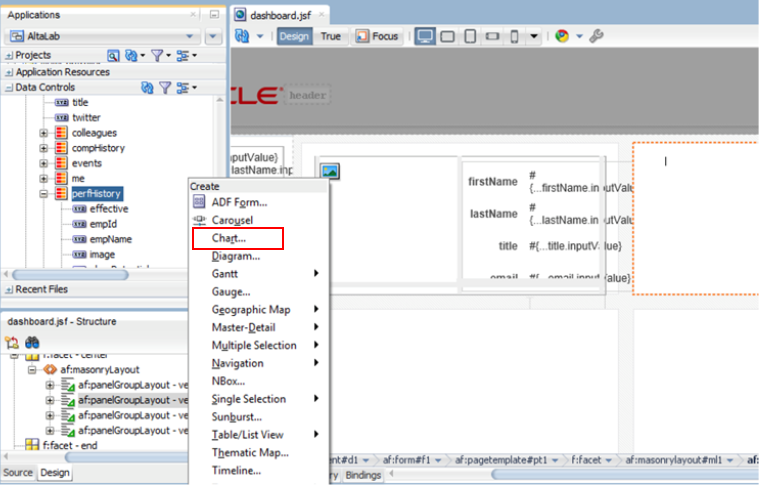Close the dashboard.jsf tab
This screenshot has width=760, height=486.
tap(321, 15)
